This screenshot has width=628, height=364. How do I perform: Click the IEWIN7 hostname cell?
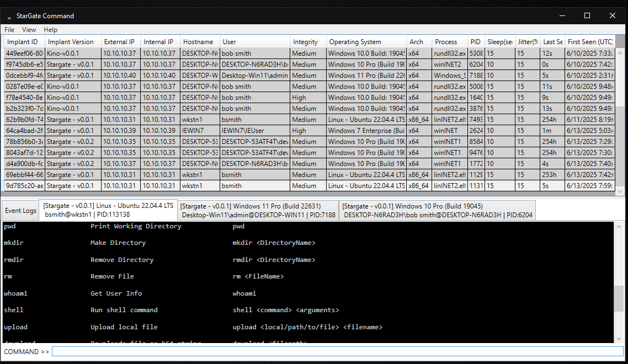pyautogui.click(x=200, y=131)
